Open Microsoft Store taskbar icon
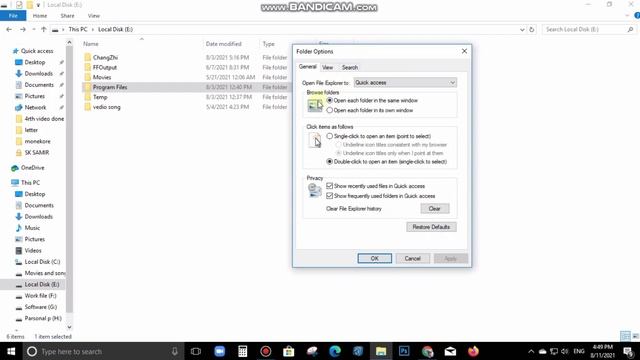 289,351
